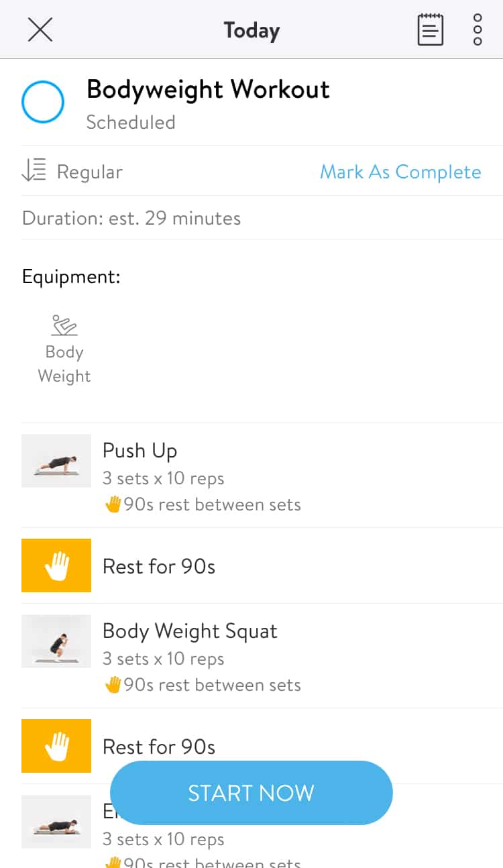Select the second Rest for 90s row
This screenshot has width=503, height=868.
[262, 746]
